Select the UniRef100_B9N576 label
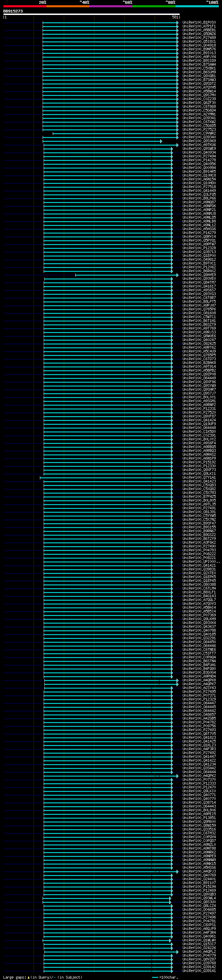Image resolution: width=222 pixels, height=980 pixels. click(199, 49)
